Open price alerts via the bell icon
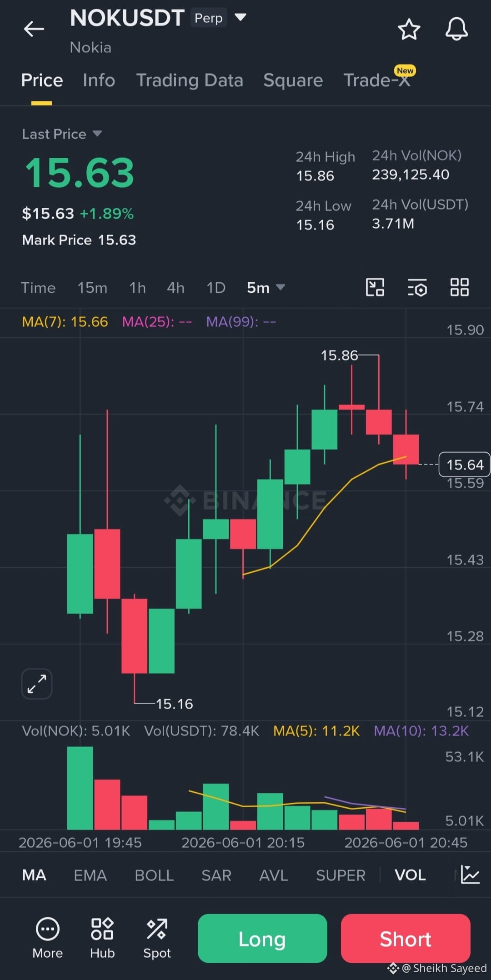Screen dimensions: 491x980 pyautogui.click(x=456, y=30)
